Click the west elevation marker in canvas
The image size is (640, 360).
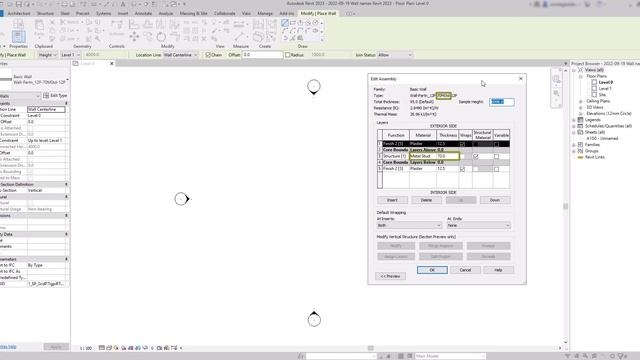(x=182, y=199)
